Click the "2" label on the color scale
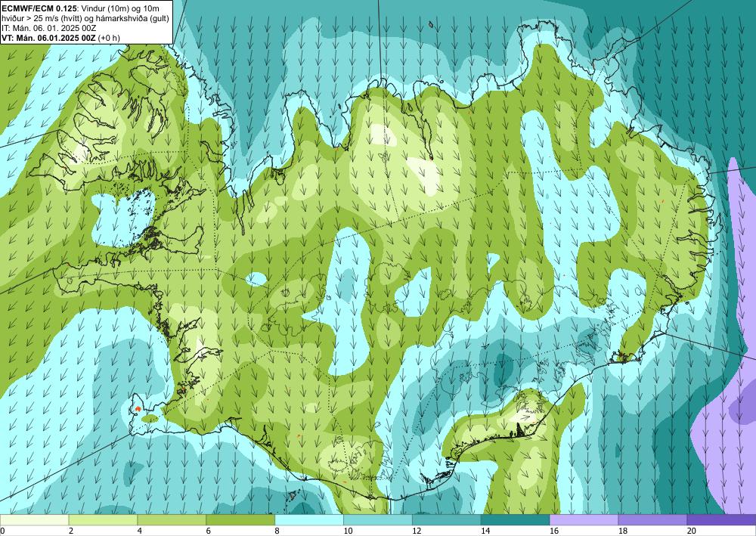This screenshot has height=536, width=756. coord(71,531)
